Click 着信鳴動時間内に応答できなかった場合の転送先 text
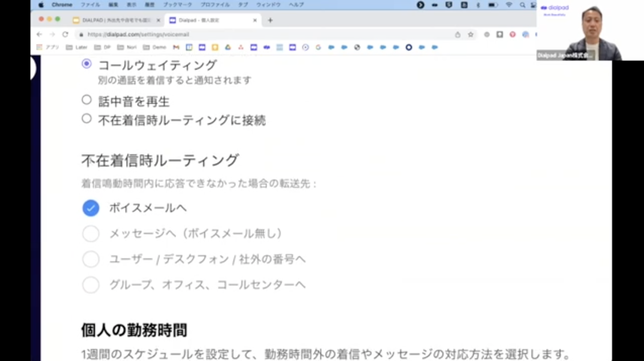This screenshot has width=644, height=361. click(x=198, y=184)
